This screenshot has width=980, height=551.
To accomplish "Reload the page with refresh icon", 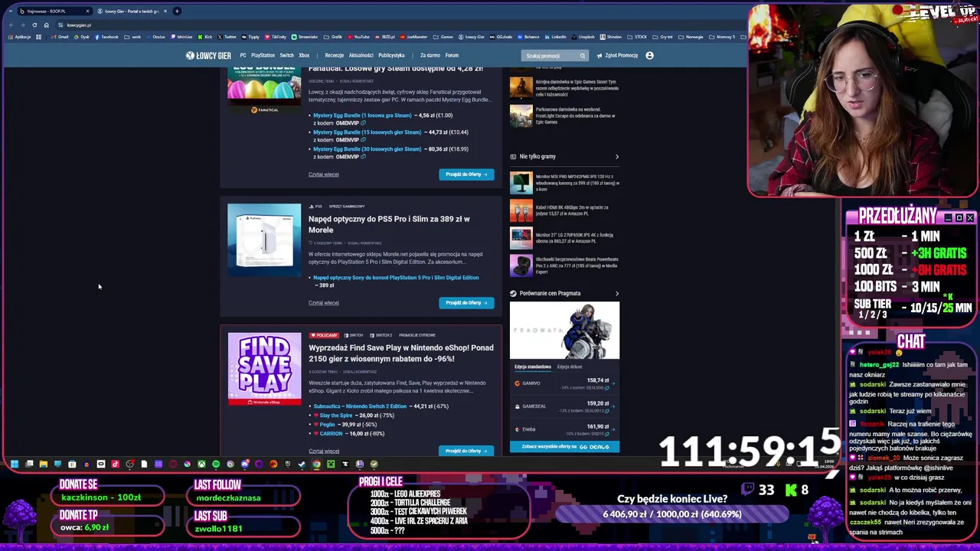I will tap(34, 24).
